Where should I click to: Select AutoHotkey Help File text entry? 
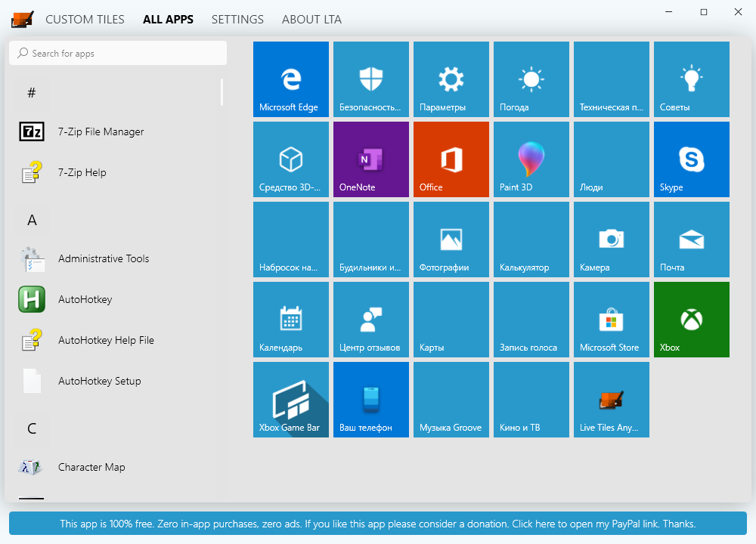click(106, 340)
